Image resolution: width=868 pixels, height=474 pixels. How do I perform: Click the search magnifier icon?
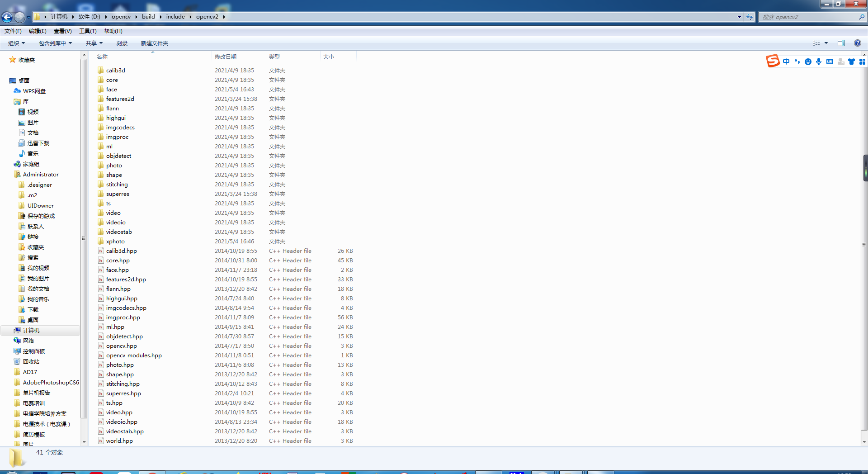point(862,17)
